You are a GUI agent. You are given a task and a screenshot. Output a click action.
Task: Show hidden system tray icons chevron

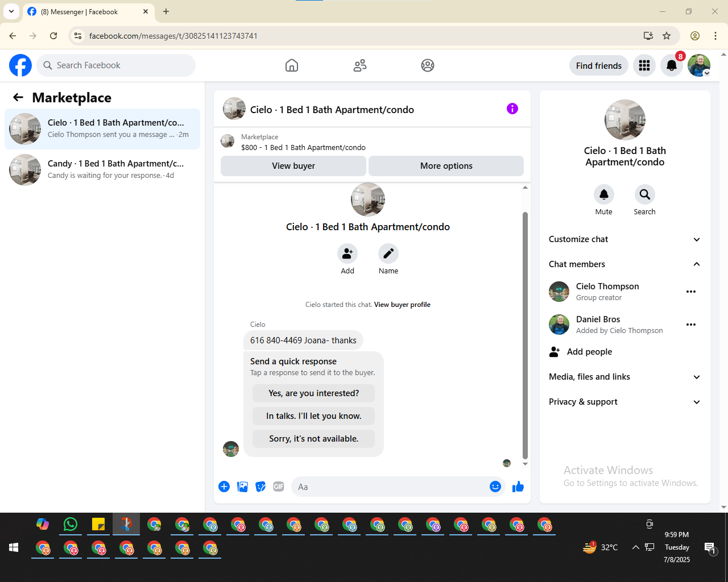coord(635,547)
